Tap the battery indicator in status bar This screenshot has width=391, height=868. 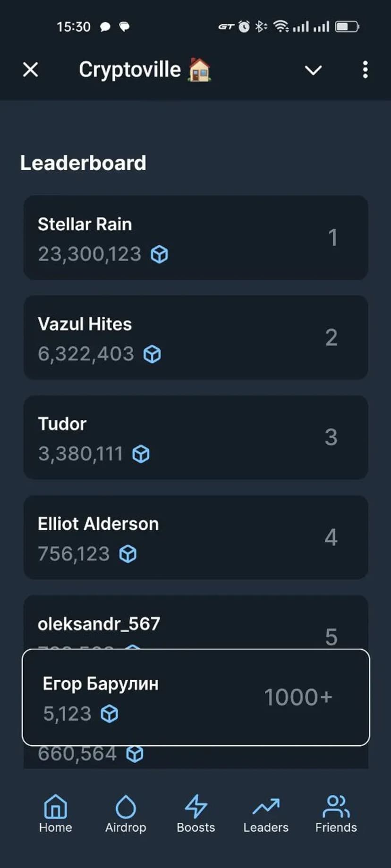(347, 27)
